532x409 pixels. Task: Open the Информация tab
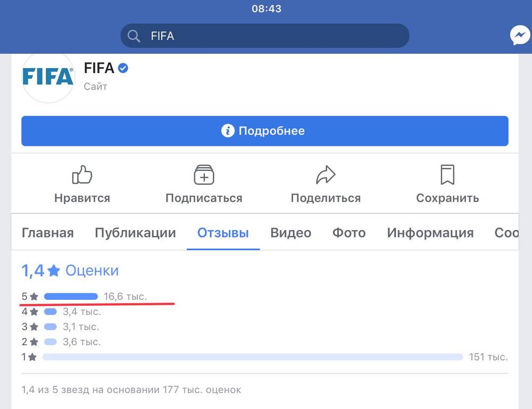pos(430,233)
